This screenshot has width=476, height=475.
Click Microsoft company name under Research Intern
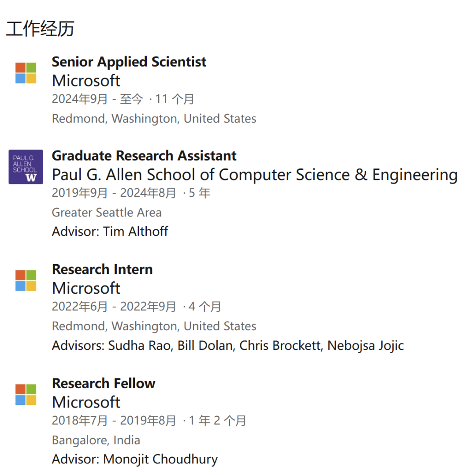86,288
